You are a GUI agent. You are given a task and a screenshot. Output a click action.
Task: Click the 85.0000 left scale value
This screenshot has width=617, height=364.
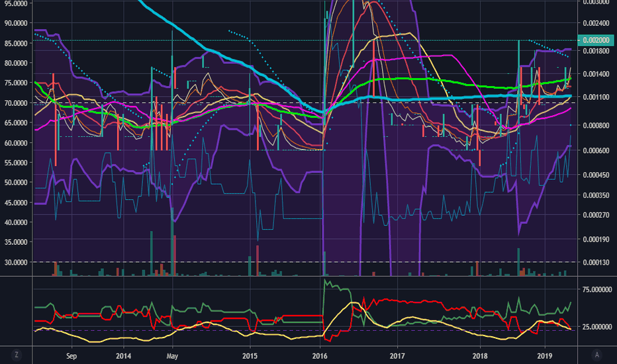pyautogui.click(x=16, y=43)
